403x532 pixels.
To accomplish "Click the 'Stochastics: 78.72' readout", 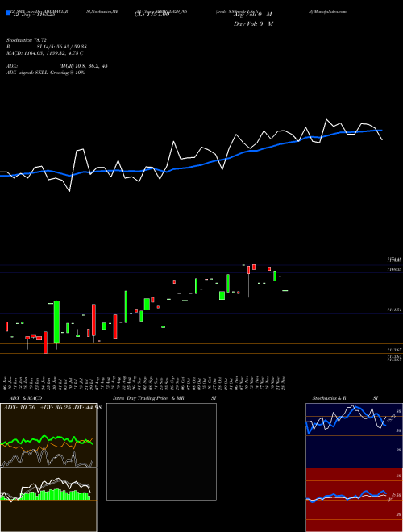I will 26,40.
